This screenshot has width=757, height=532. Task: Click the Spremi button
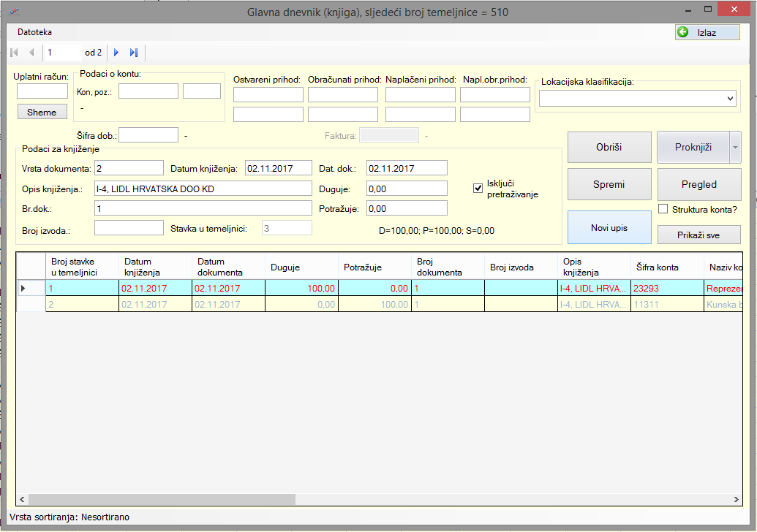tap(609, 184)
